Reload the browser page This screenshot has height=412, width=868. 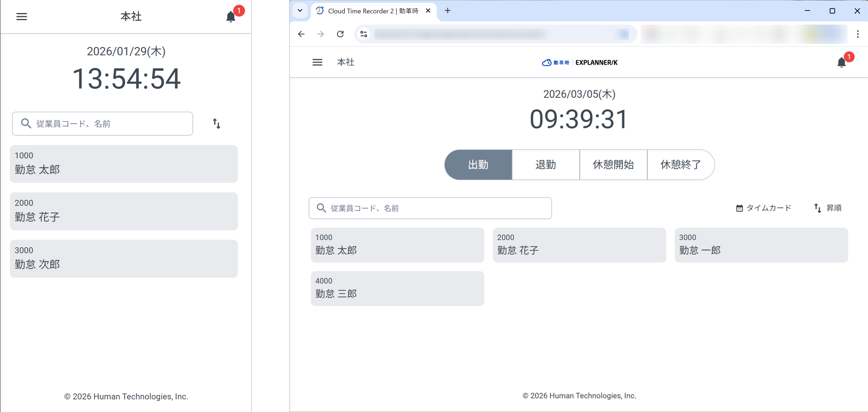(340, 34)
